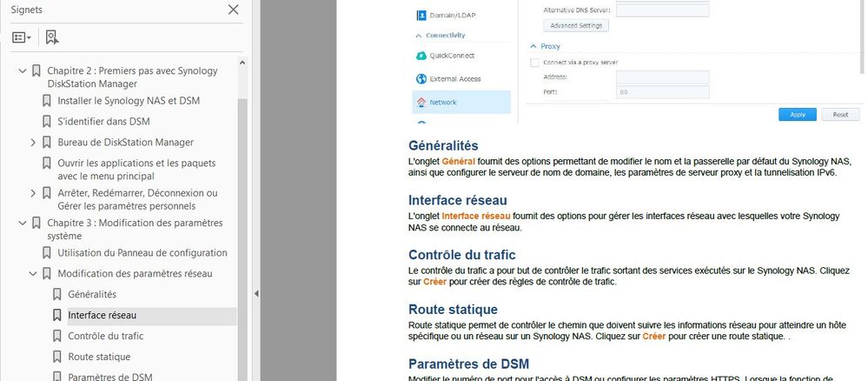Click External Access globe icon
The width and height of the screenshot is (868, 381).
click(421, 79)
